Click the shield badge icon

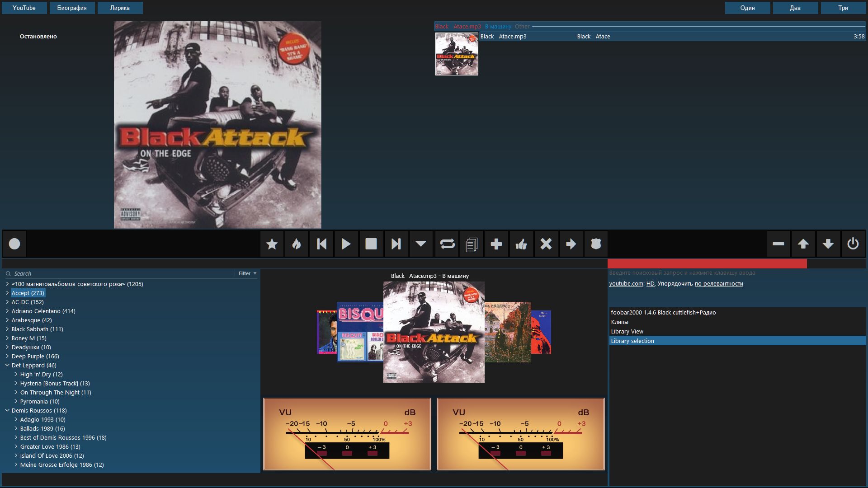[596, 244]
